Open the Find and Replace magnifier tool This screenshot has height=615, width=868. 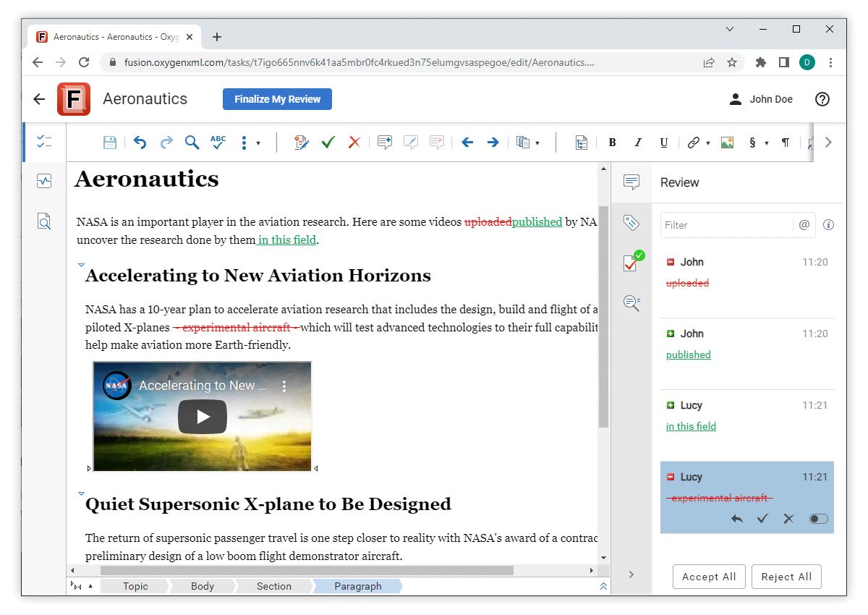pos(192,143)
